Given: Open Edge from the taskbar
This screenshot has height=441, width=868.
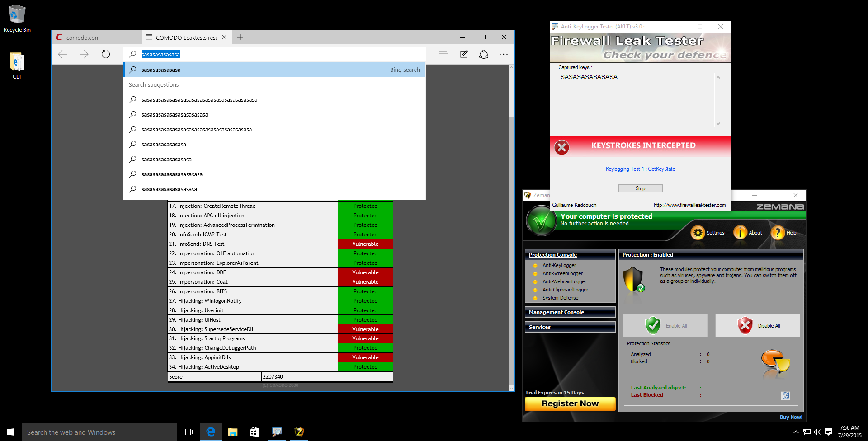Looking at the screenshot, I should (x=211, y=432).
